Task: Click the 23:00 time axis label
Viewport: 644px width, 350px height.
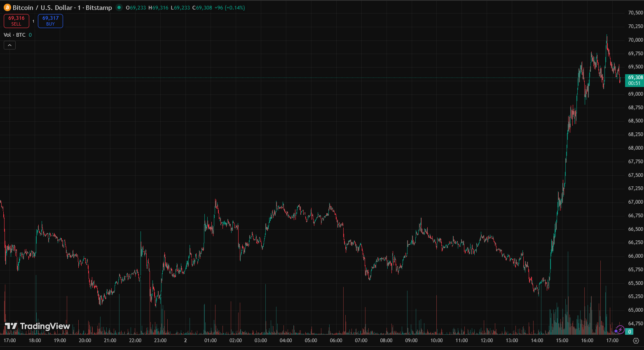Action: point(161,341)
